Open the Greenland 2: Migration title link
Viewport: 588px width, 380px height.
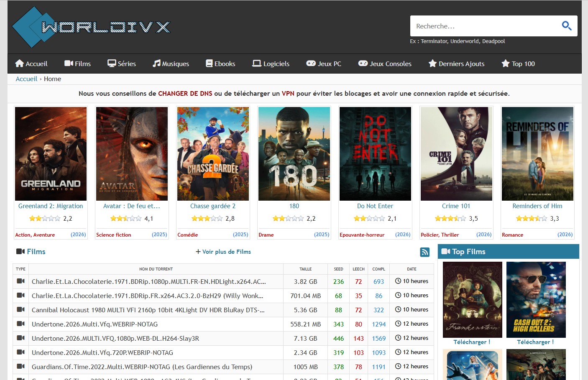[x=51, y=206]
